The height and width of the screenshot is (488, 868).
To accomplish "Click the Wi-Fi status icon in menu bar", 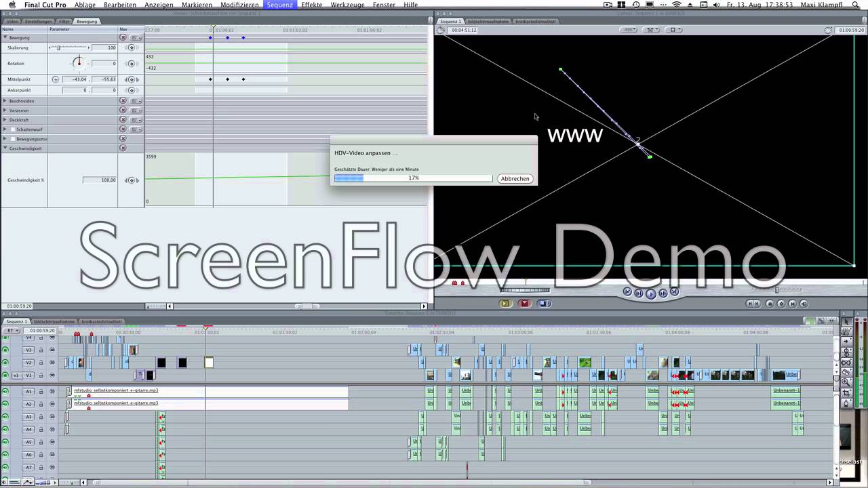I will tap(676, 5).
